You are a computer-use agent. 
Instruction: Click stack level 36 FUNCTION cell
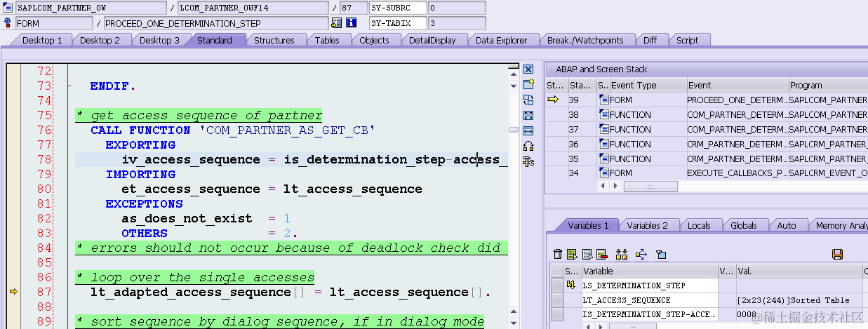648,144
